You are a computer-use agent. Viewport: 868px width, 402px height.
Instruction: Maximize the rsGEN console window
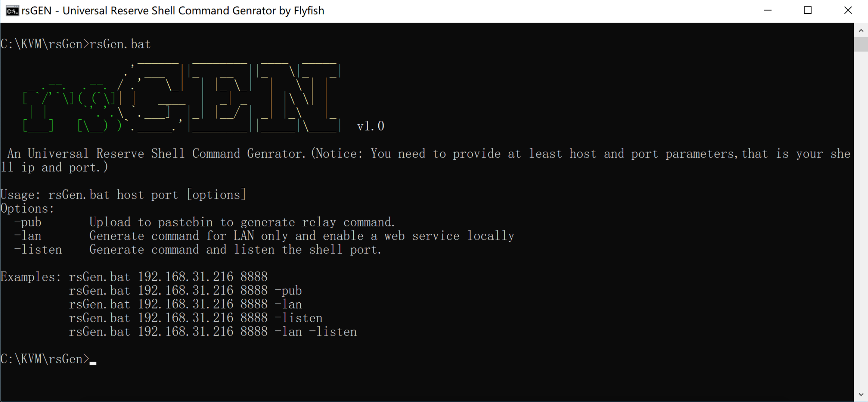coord(808,11)
